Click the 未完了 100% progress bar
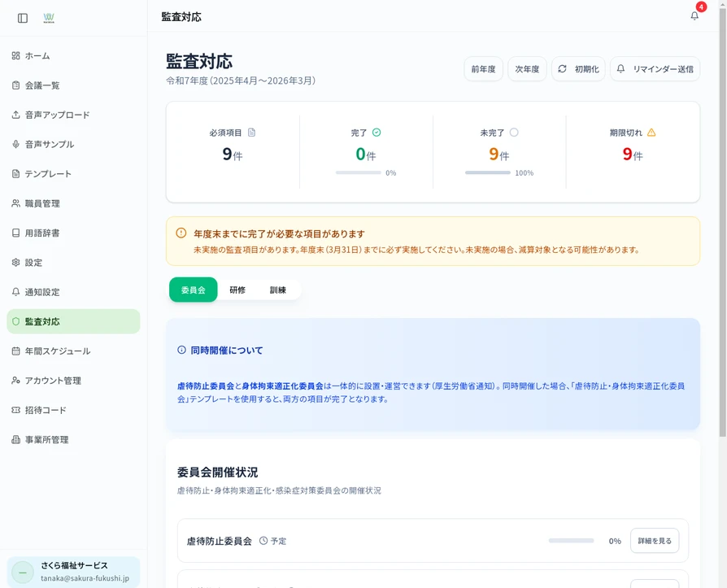 (x=488, y=172)
